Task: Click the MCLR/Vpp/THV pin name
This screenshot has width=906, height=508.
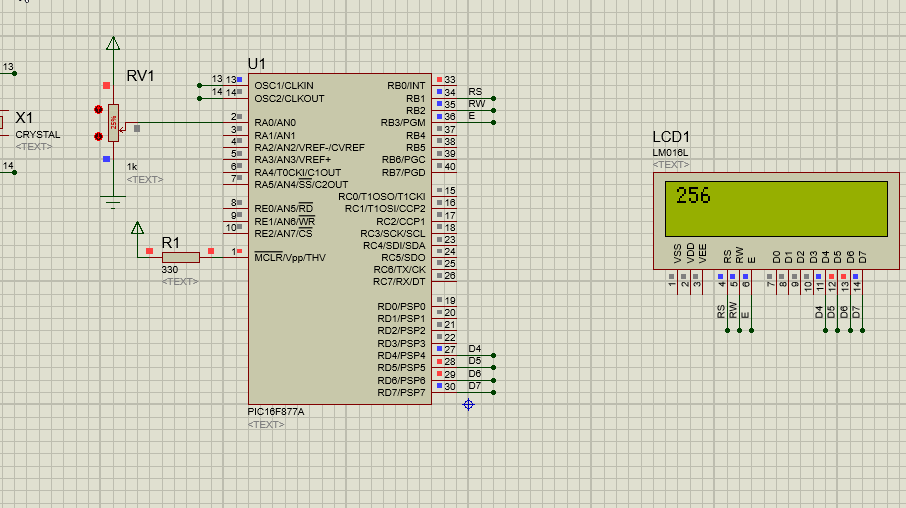Action: 290,258
